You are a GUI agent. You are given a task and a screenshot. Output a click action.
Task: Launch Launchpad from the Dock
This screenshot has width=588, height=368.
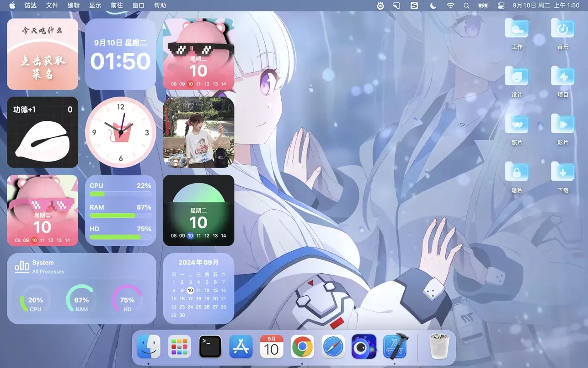click(x=179, y=346)
